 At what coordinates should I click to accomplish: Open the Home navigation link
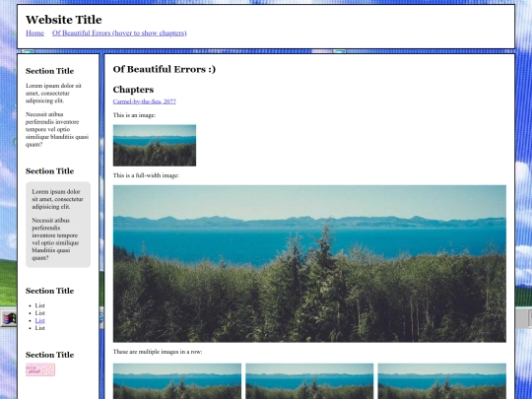(34, 33)
